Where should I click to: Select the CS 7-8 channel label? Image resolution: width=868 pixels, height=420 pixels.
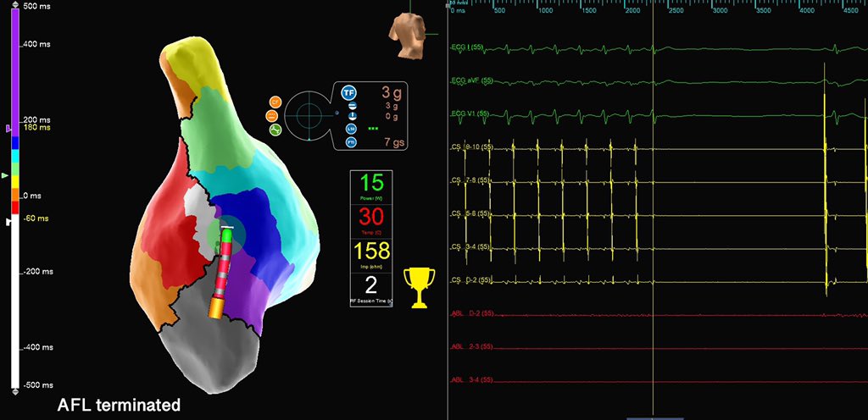pos(471,180)
